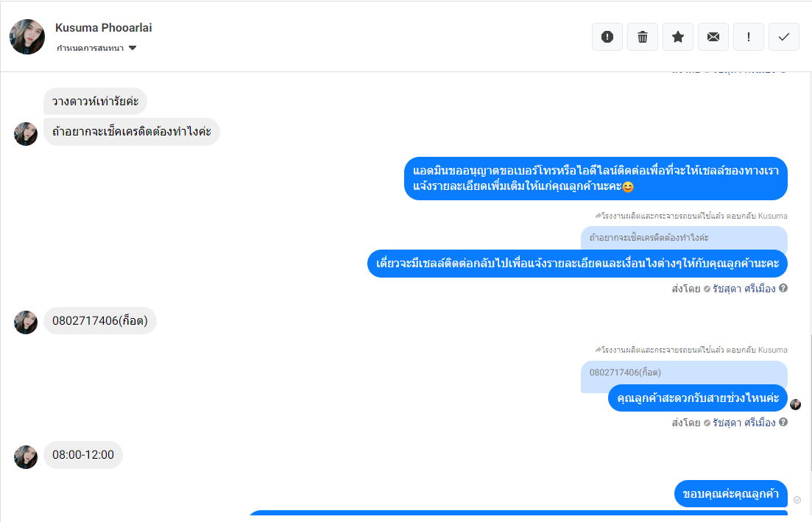Open the assign conversation dropdown arrow
The height and width of the screenshot is (522, 812).
133,48
